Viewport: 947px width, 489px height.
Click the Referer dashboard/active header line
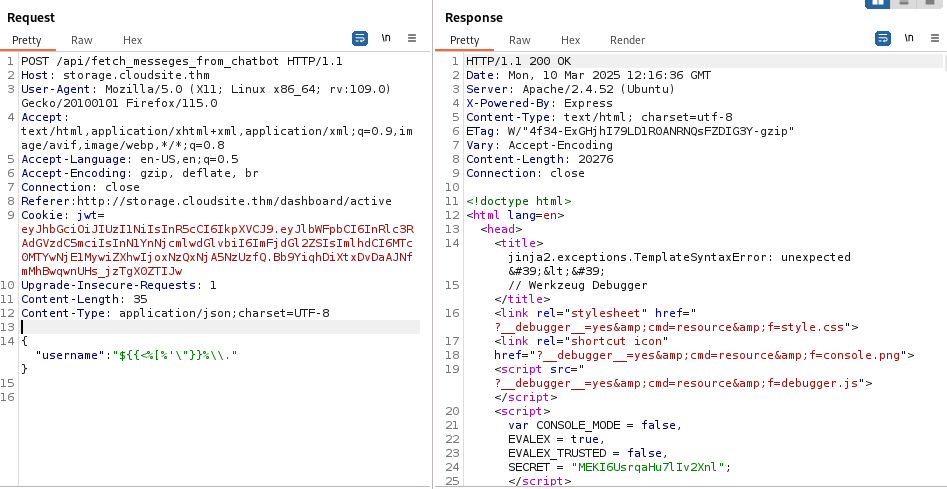coord(207,201)
